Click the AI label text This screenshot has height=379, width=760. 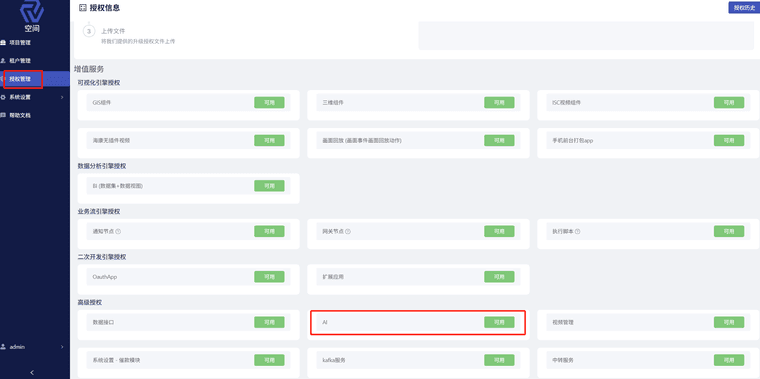point(325,322)
